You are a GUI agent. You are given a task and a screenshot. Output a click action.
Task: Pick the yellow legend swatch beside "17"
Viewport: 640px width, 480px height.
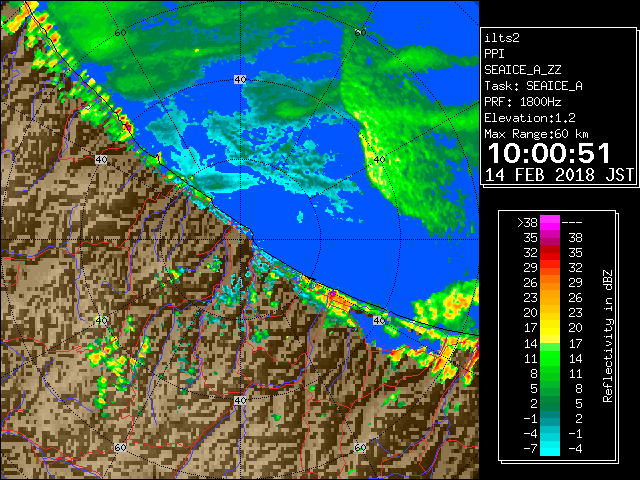pos(550,328)
